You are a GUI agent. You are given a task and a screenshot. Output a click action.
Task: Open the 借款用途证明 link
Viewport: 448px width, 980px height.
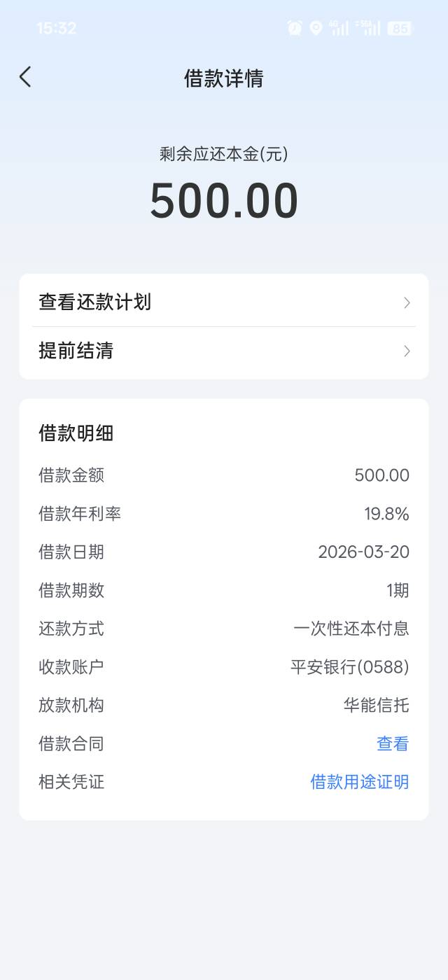click(x=360, y=782)
